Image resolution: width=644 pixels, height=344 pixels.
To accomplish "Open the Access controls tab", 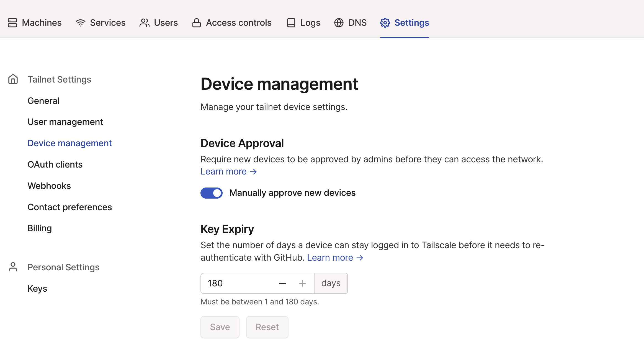I will [x=232, y=23].
